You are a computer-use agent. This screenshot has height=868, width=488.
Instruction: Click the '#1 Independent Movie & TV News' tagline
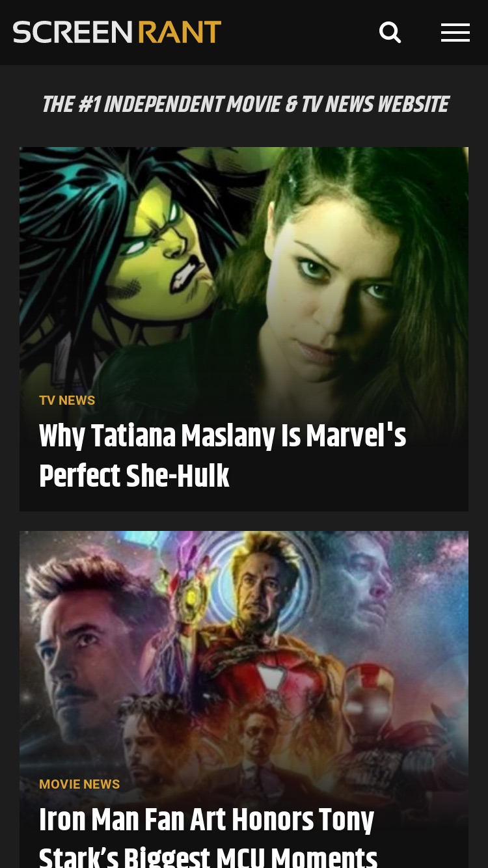[245, 105]
